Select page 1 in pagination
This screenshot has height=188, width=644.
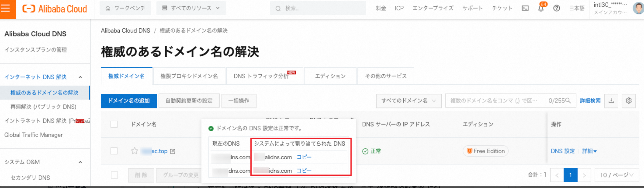571,175
